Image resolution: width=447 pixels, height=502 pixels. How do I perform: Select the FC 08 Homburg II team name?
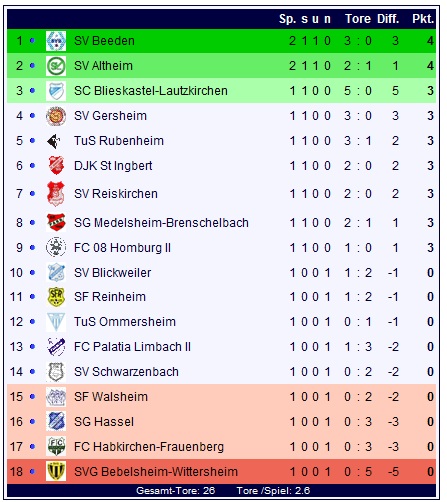[x=122, y=248]
